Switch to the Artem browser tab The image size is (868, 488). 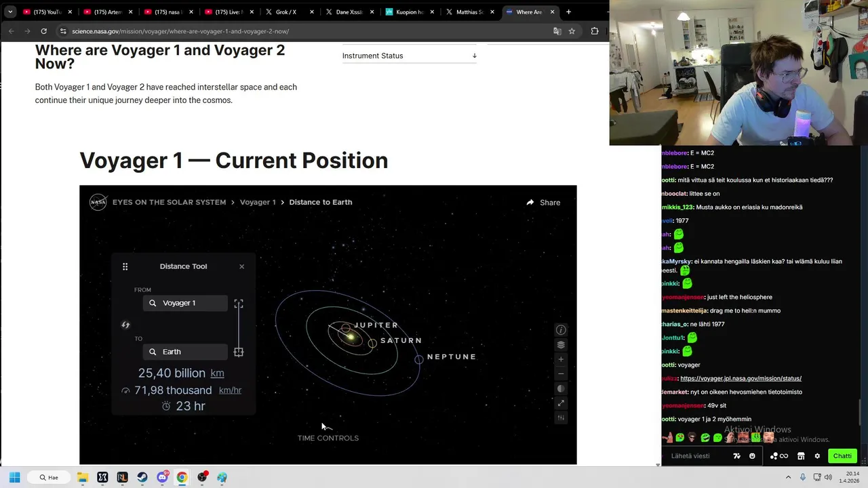[x=107, y=12]
